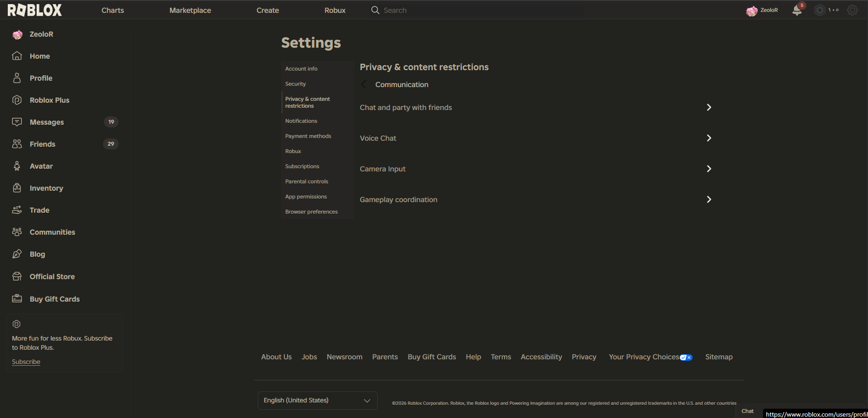Go back using the Communication back arrow
This screenshot has height=418, width=868.
point(364,84)
